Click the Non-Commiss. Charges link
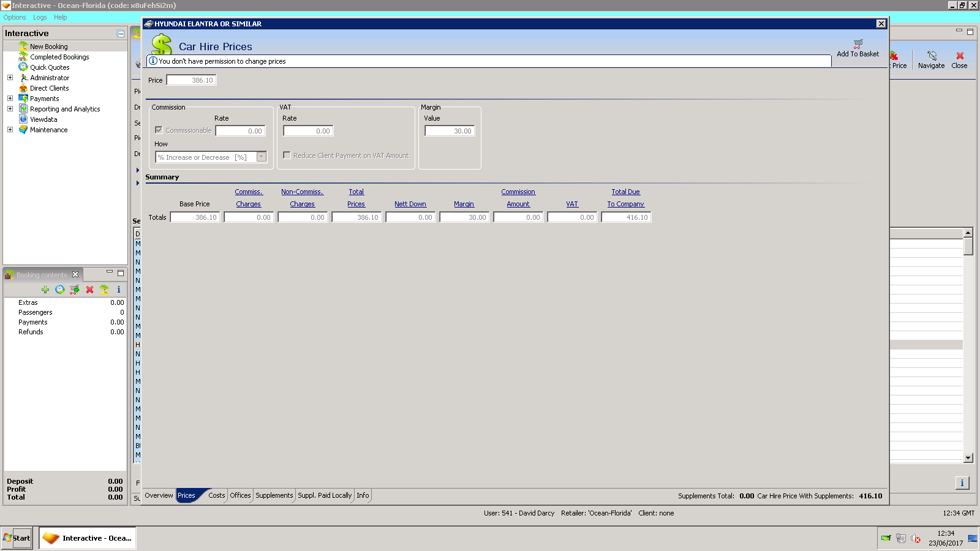Viewport: 980px width, 551px height. tap(303, 198)
